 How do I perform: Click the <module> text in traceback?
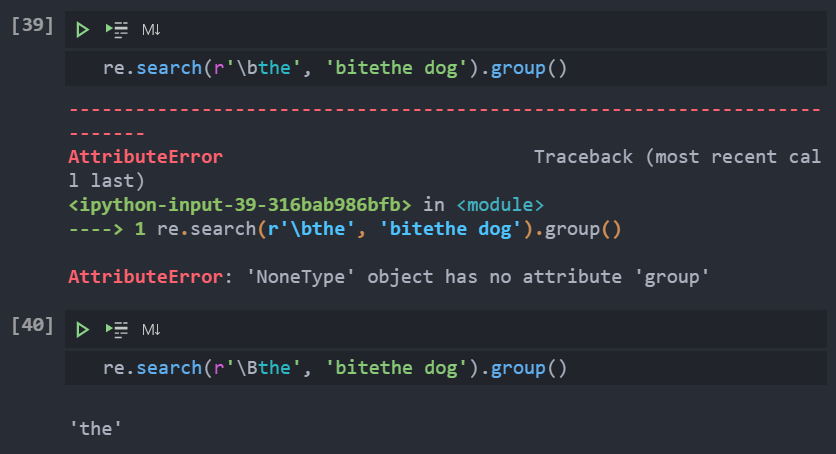click(x=500, y=205)
